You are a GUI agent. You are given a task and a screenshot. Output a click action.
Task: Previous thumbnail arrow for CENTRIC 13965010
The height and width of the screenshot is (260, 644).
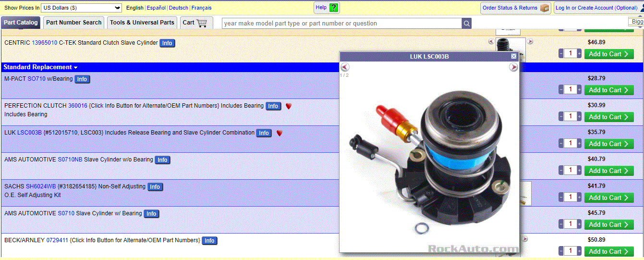coord(491,41)
